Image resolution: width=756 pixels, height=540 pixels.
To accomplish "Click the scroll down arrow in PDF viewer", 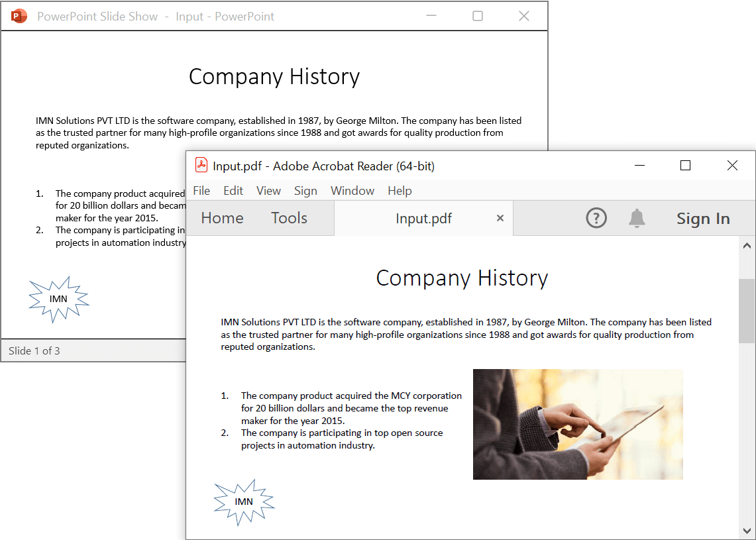I will (x=747, y=531).
